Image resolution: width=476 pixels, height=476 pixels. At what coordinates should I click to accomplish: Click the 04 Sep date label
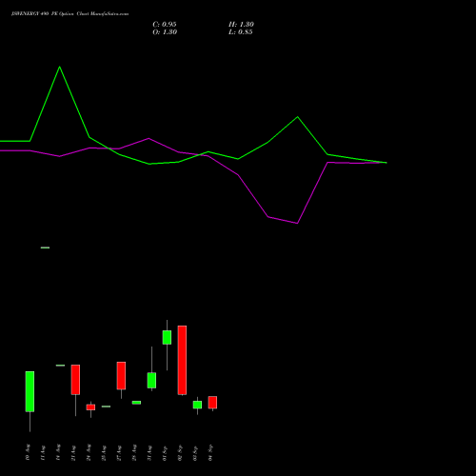click(x=210, y=452)
